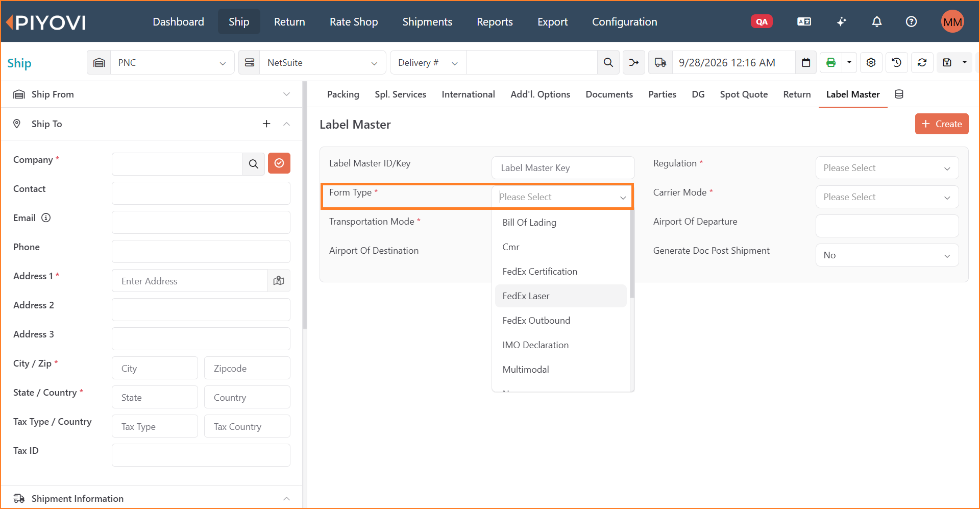Click the map icon next to Address 1

coord(279,280)
